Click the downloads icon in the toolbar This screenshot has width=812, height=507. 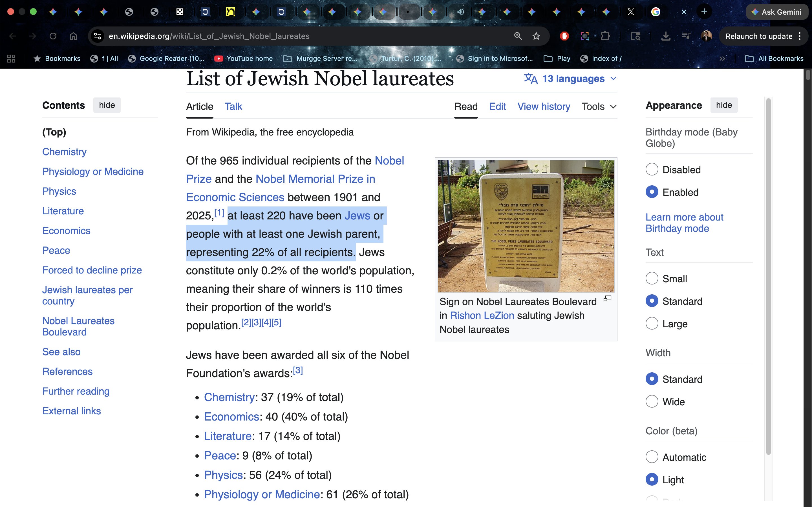click(x=665, y=36)
